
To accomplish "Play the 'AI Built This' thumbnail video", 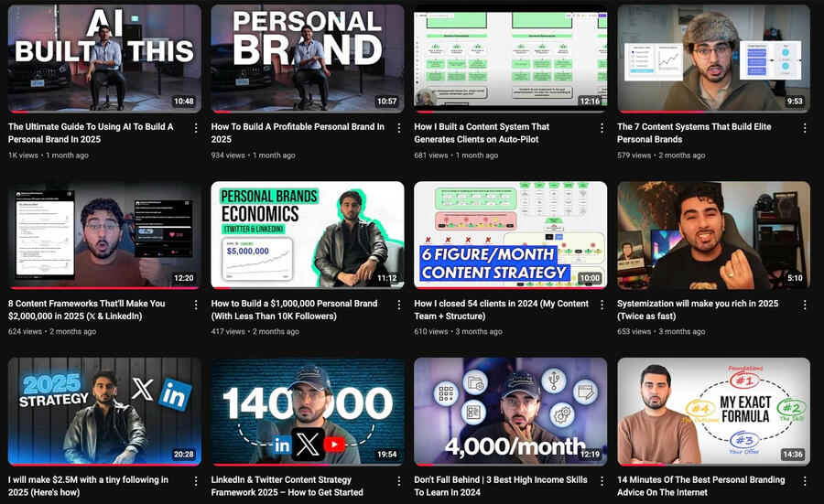I will click(104, 59).
